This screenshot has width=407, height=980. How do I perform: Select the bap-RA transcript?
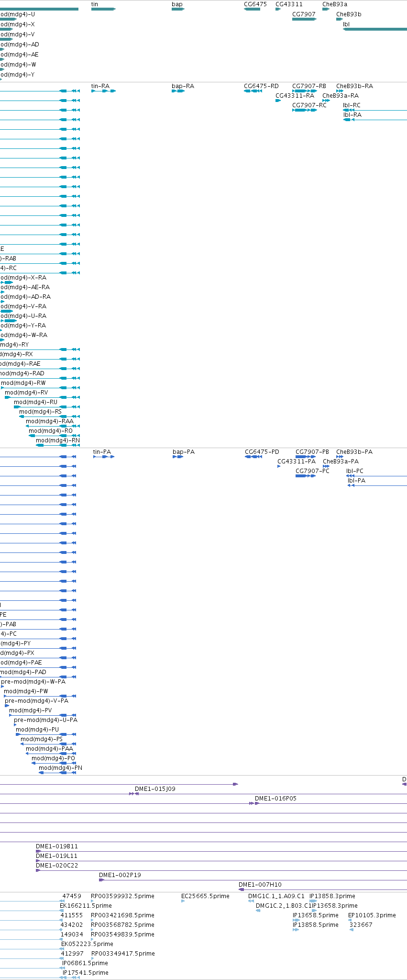point(178,91)
